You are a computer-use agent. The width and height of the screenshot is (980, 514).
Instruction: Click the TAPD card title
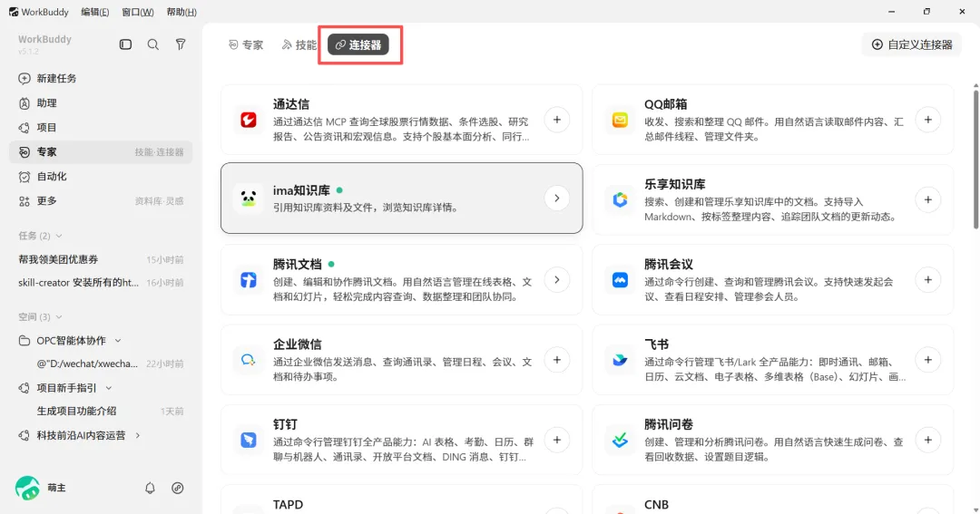[x=289, y=505]
